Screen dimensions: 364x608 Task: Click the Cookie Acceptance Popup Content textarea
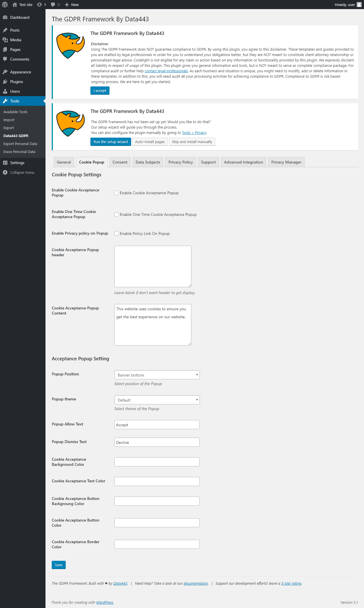click(x=153, y=325)
